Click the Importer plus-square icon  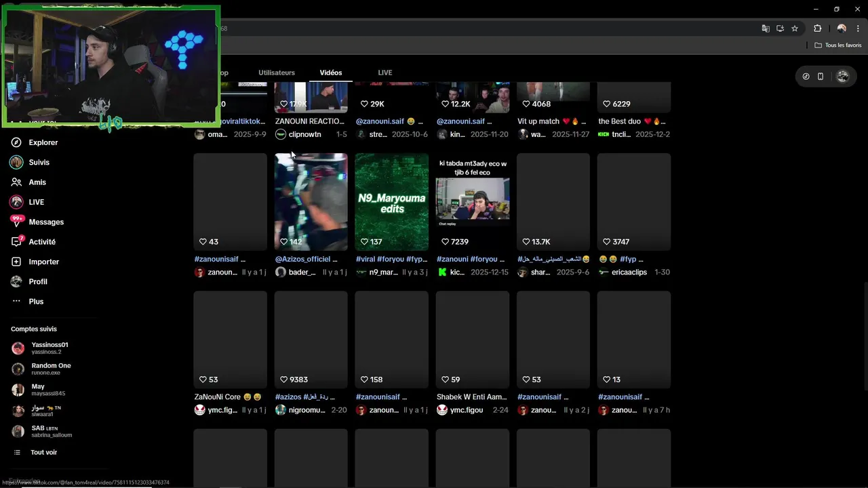pos(16,262)
